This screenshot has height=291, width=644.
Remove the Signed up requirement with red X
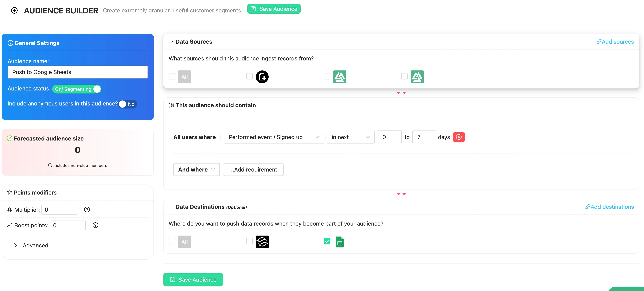(458, 137)
